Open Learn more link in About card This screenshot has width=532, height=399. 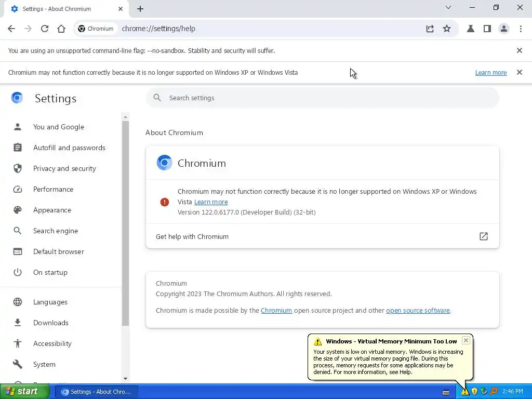point(211,202)
